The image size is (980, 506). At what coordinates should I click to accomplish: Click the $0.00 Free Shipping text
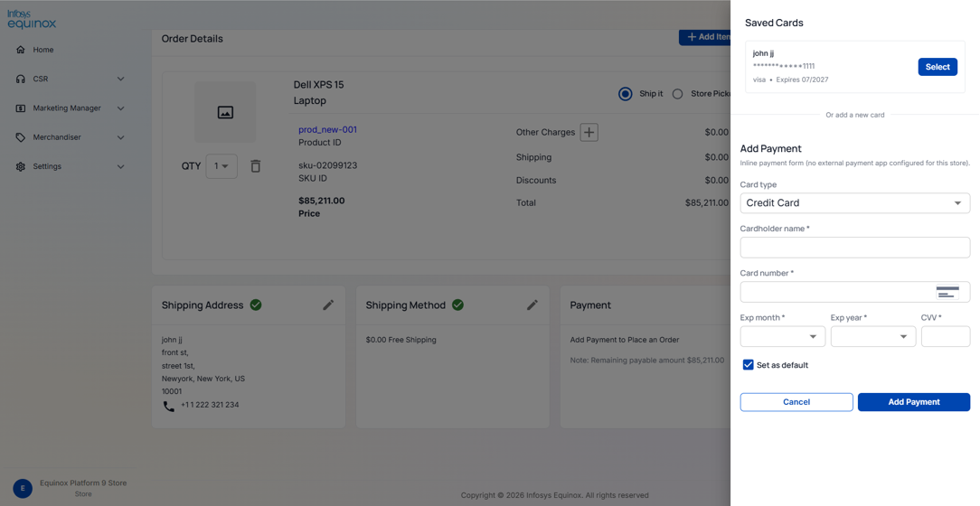pyautogui.click(x=401, y=340)
